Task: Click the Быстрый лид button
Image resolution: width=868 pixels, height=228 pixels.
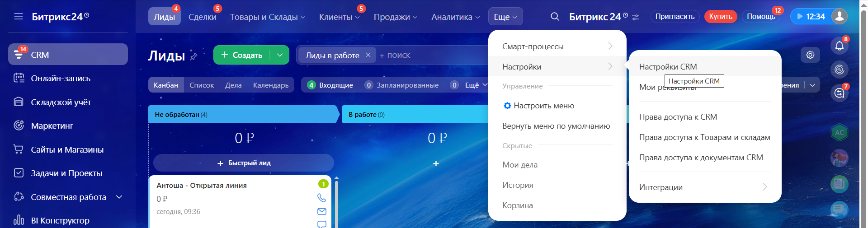Action: click(x=244, y=163)
